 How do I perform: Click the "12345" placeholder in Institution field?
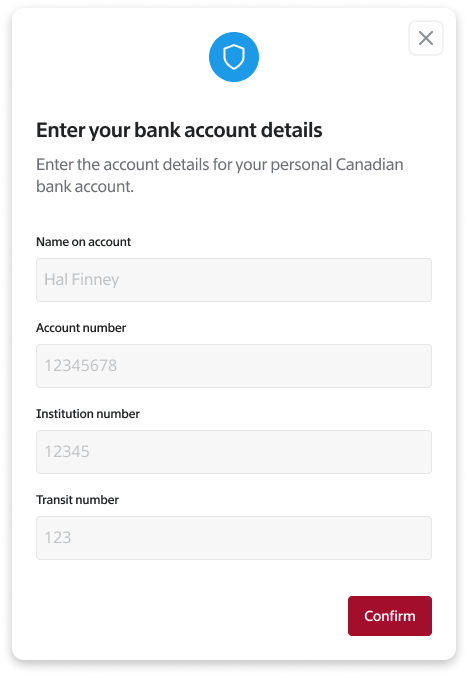[67, 452]
